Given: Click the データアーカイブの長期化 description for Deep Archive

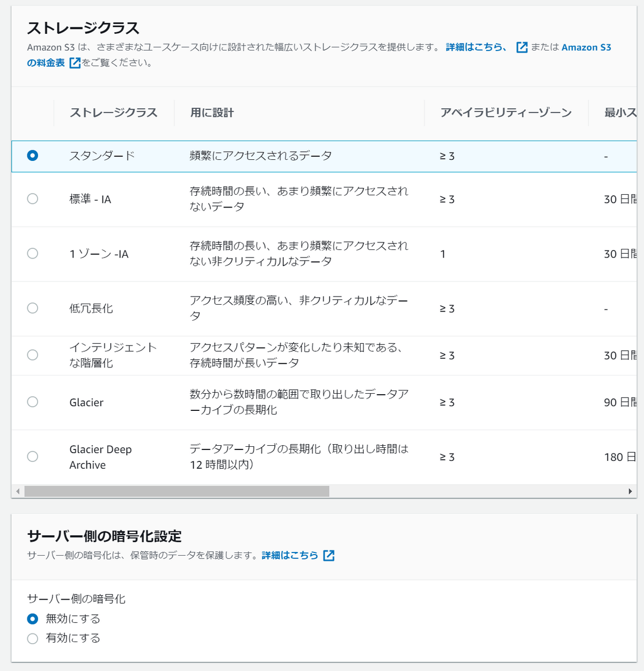Looking at the screenshot, I should tap(299, 457).
